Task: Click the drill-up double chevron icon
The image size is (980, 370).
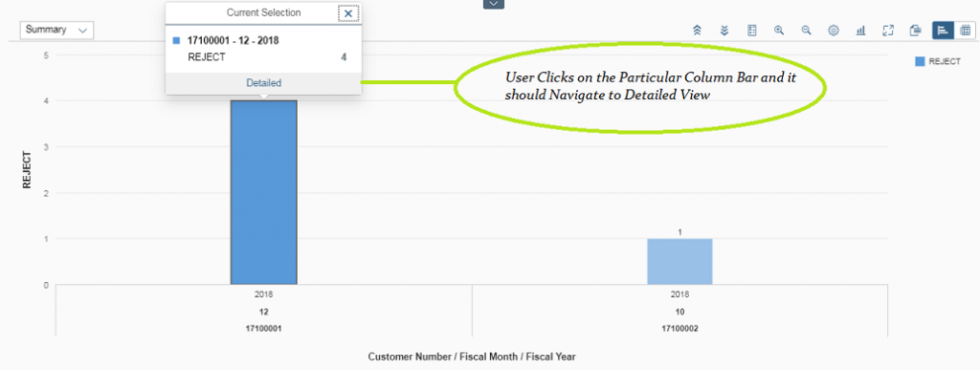Action: (697, 30)
